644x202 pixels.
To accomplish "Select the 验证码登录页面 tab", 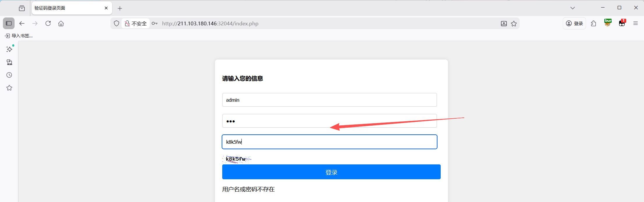I will pos(67,8).
